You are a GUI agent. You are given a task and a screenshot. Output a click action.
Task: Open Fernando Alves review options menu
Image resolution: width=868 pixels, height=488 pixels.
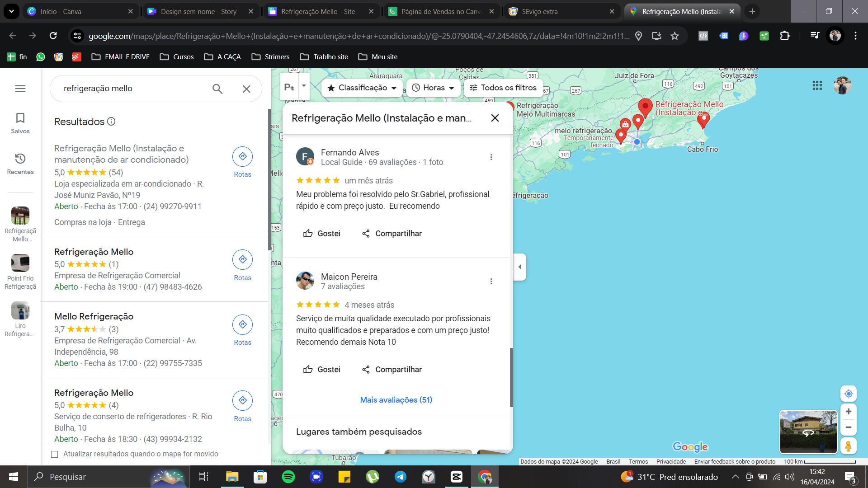point(491,157)
